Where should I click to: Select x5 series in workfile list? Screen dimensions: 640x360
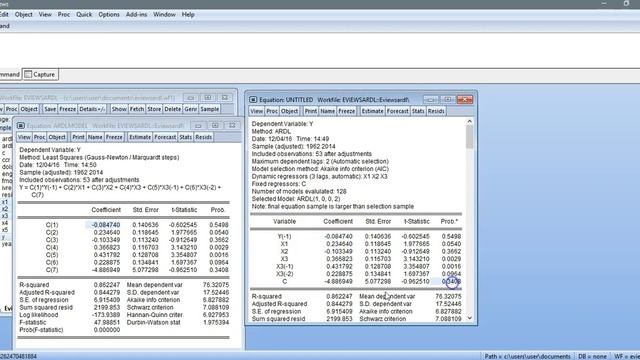tap(5, 230)
